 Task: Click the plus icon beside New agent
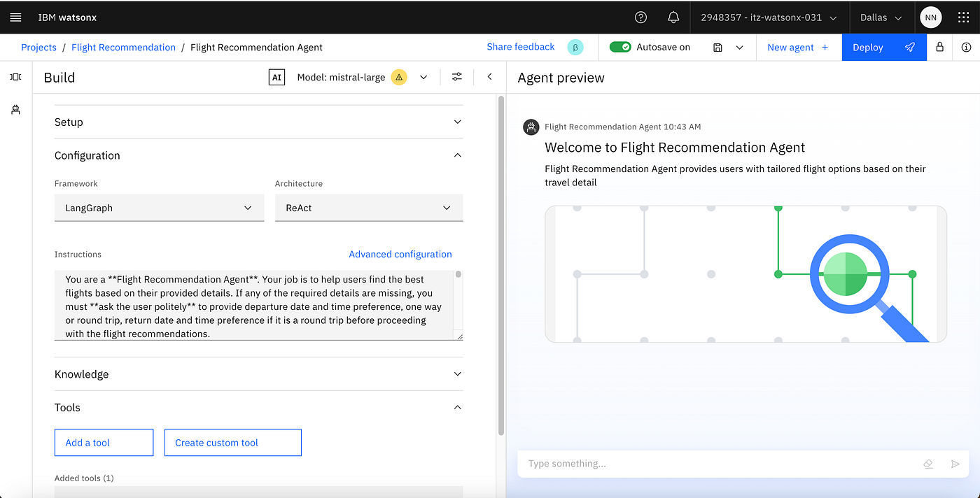pyautogui.click(x=825, y=48)
